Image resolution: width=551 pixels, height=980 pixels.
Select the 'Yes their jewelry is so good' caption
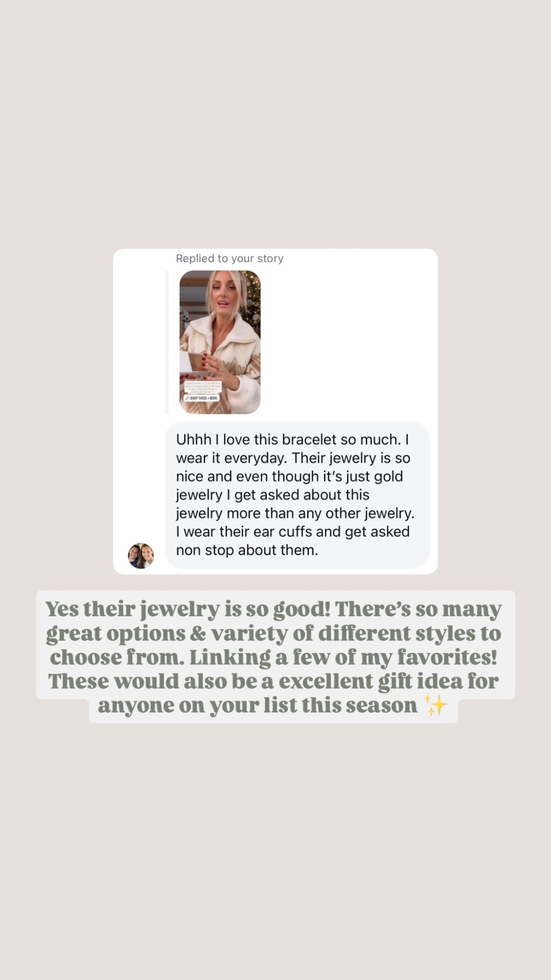pos(275,657)
